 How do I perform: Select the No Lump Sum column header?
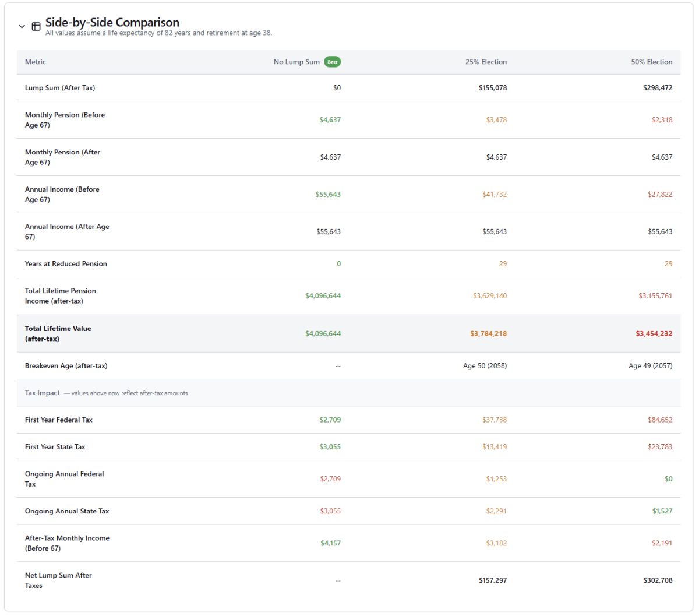tap(296, 62)
